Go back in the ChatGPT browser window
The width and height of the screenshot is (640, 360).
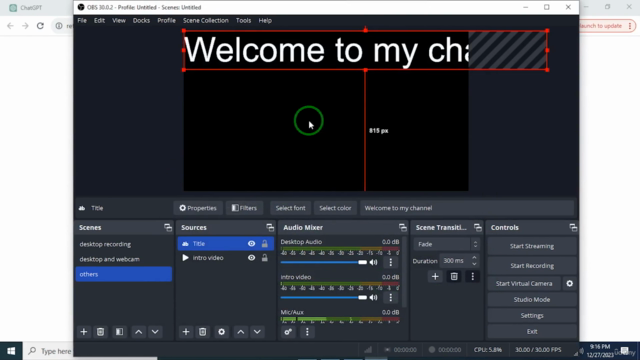pyautogui.click(x=10, y=26)
